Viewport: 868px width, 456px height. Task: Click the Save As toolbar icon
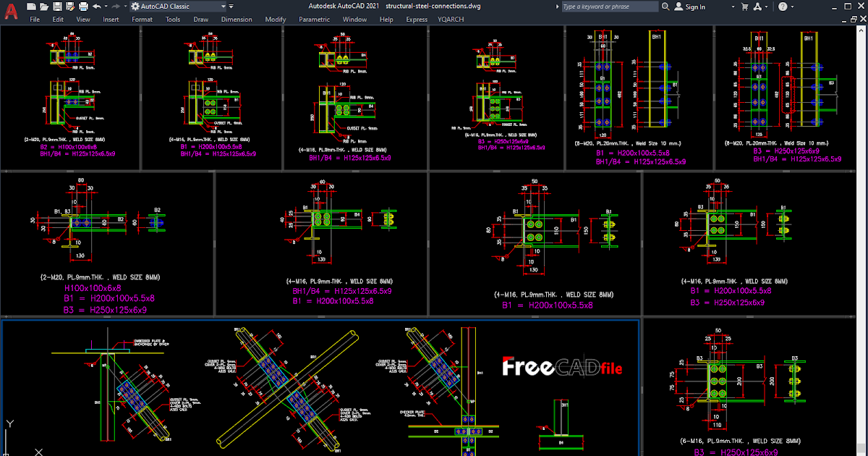70,7
